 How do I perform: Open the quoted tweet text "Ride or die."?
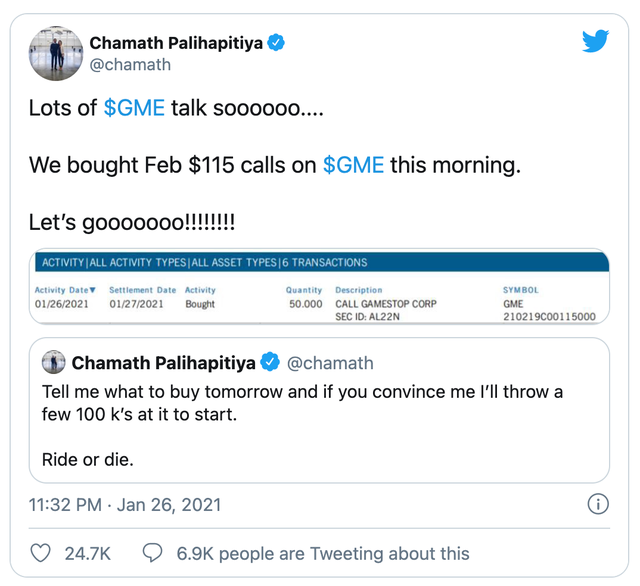(x=87, y=460)
